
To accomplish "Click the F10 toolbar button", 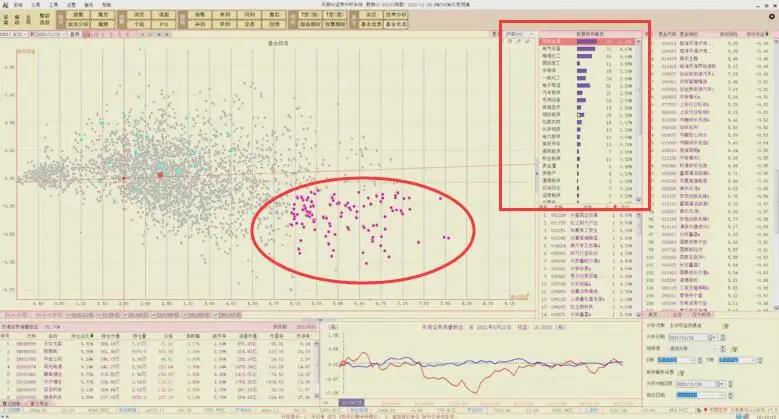I will pos(164,24).
